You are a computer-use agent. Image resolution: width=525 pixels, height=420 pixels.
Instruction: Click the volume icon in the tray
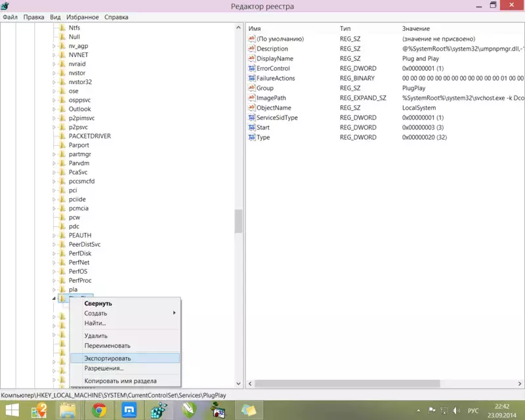click(x=456, y=411)
